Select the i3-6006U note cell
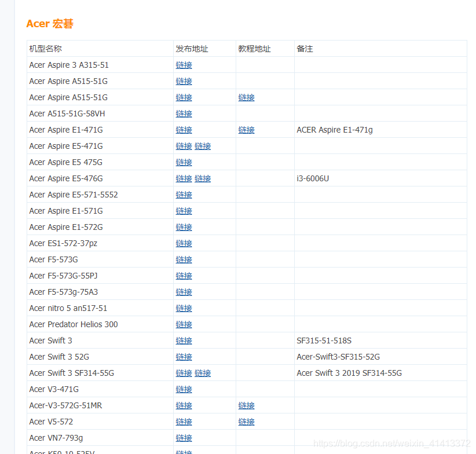Viewport: 476px width, 454px height. click(x=380, y=178)
